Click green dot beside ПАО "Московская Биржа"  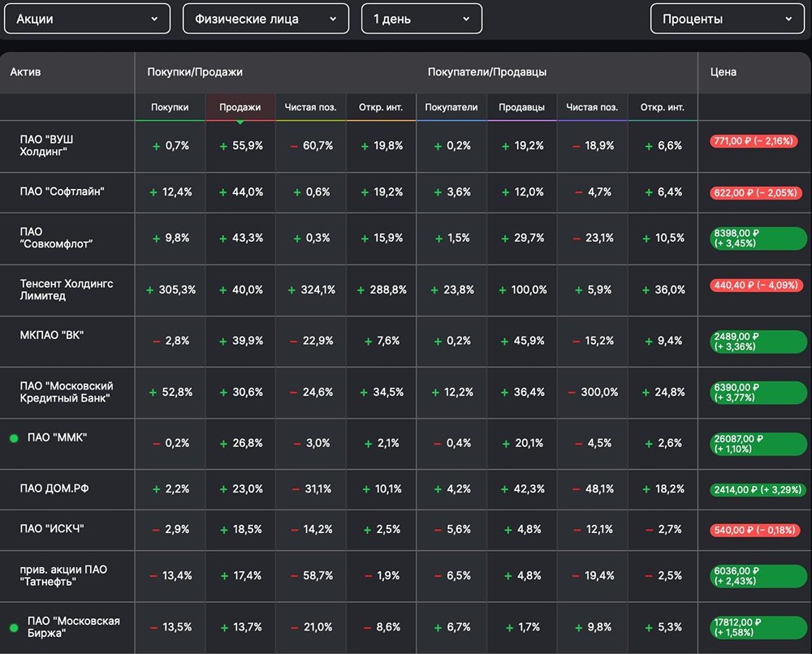tap(14, 627)
